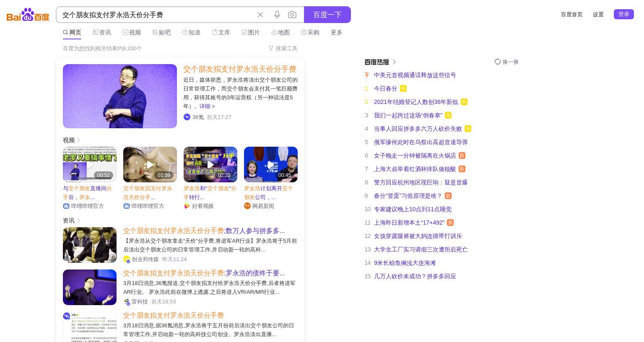Open hot topic 几万人砍价未成功？拼多多回应
The height and width of the screenshot is (342, 644).
pos(415,276)
